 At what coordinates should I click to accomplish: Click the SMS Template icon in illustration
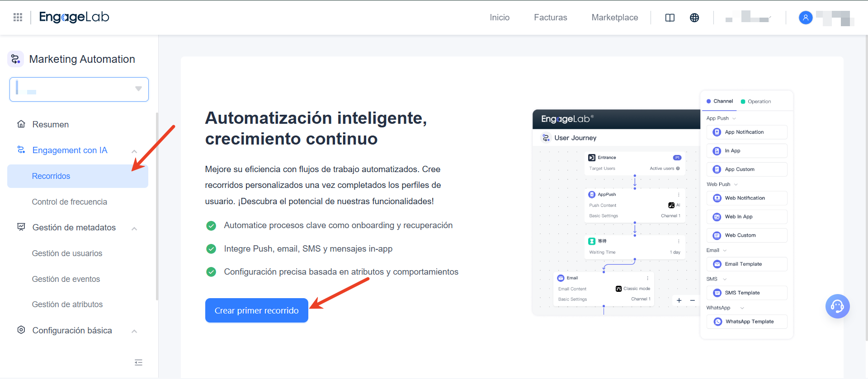pyautogui.click(x=717, y=293)
